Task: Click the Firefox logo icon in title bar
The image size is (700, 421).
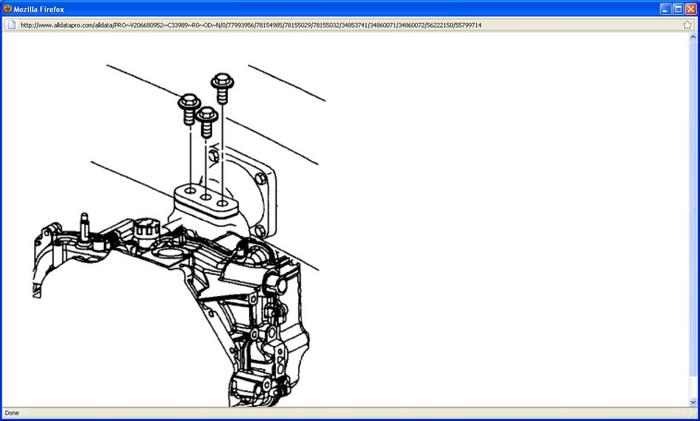Action: coord(7,8)
